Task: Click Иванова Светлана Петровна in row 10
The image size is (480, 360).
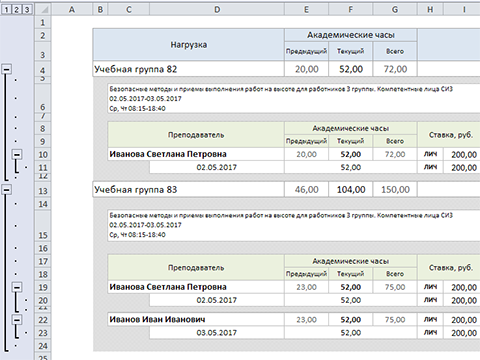Action: coord(196,154)
